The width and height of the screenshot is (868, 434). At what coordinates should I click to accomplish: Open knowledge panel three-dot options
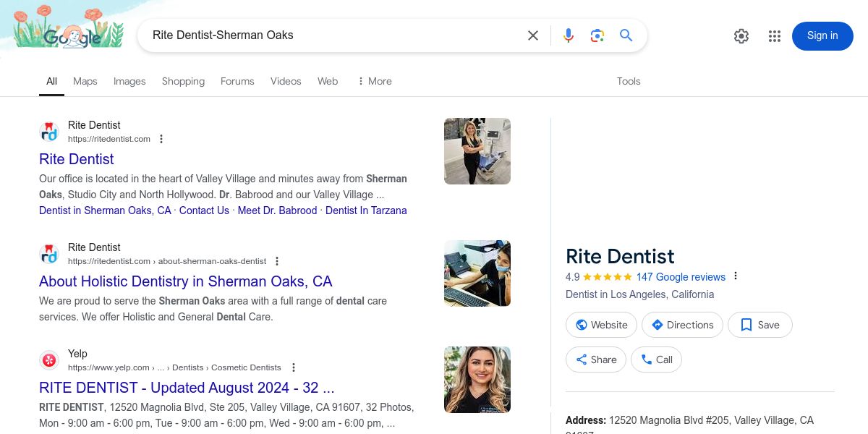736,276
